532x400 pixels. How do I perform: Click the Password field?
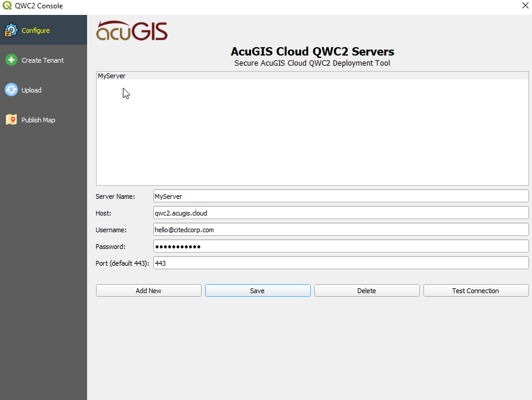pyautogui.click(x=340, y=246)
